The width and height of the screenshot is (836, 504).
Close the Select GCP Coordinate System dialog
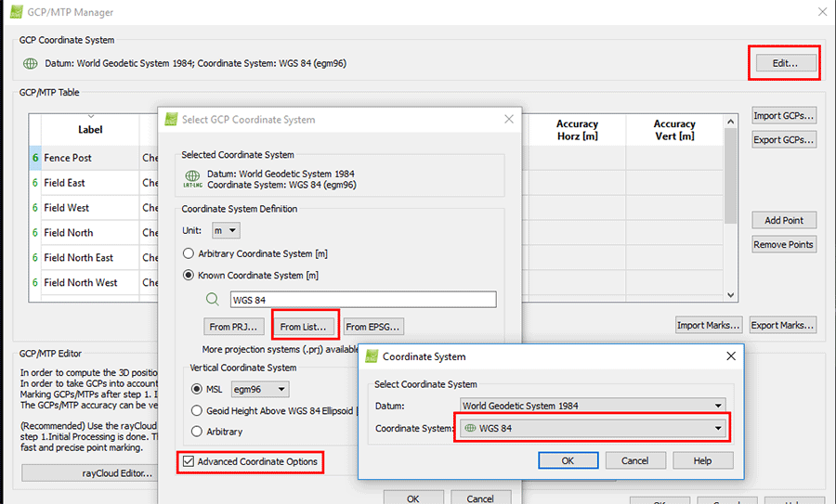pos(508,119)
